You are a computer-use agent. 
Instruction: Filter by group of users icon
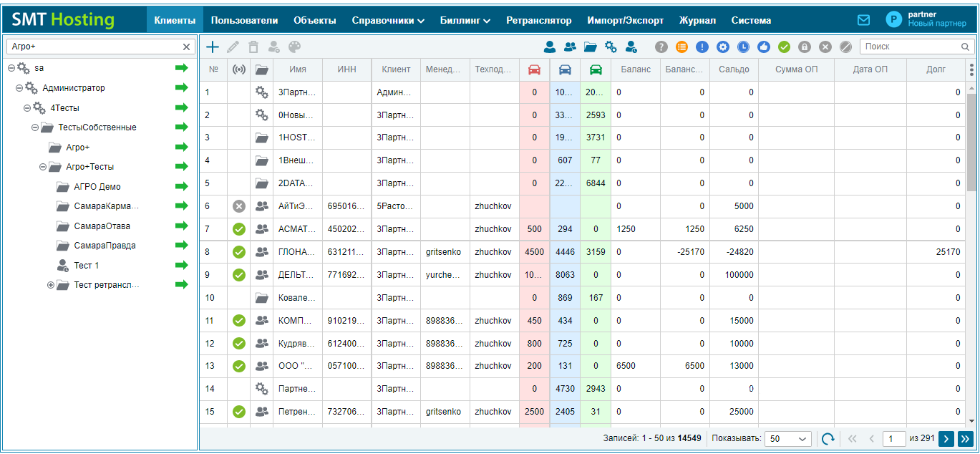570,47
